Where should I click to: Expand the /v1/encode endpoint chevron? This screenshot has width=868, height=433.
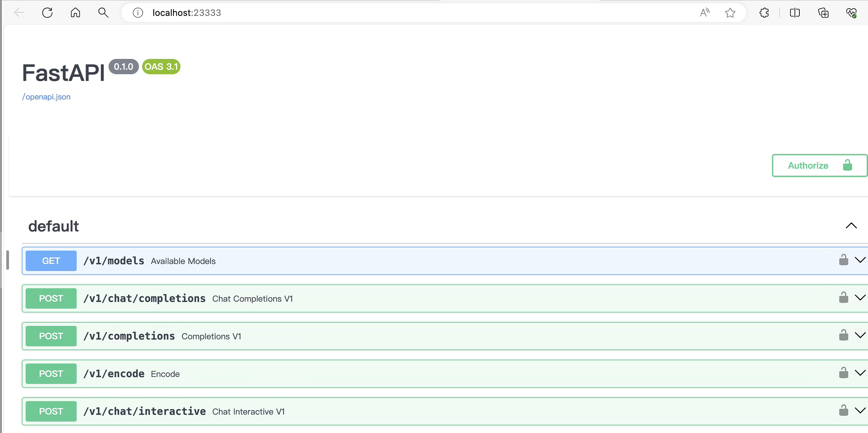click(860, 373)
